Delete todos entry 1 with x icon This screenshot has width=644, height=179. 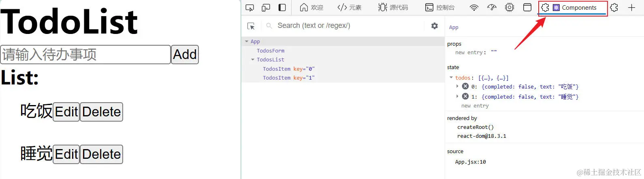click(x=465, y=96)
